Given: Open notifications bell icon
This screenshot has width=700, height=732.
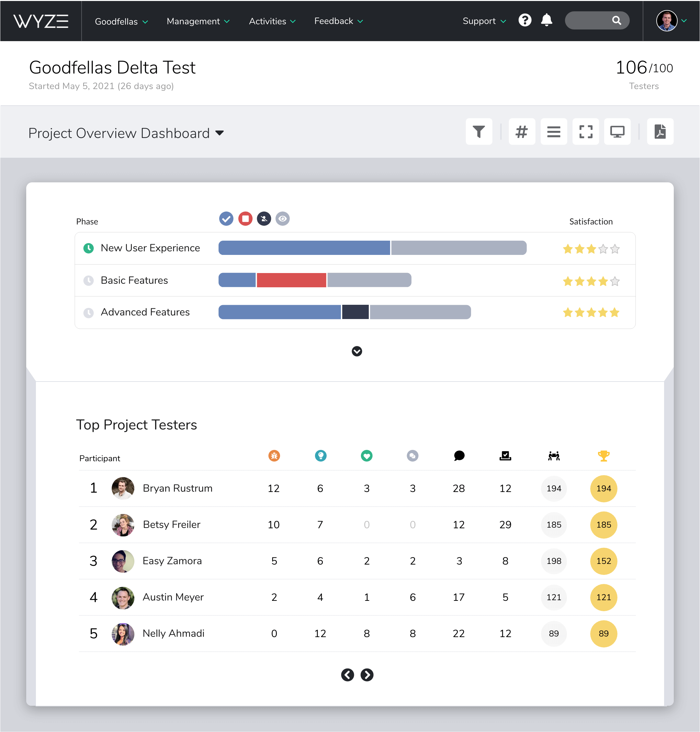Looking at the screenshot, I should point(546,20).
